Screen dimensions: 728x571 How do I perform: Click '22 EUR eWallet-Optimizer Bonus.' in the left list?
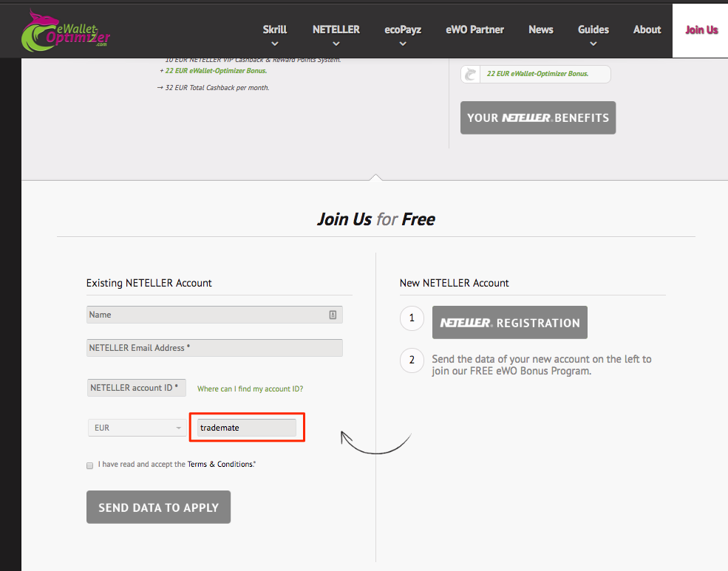point(216,71)
